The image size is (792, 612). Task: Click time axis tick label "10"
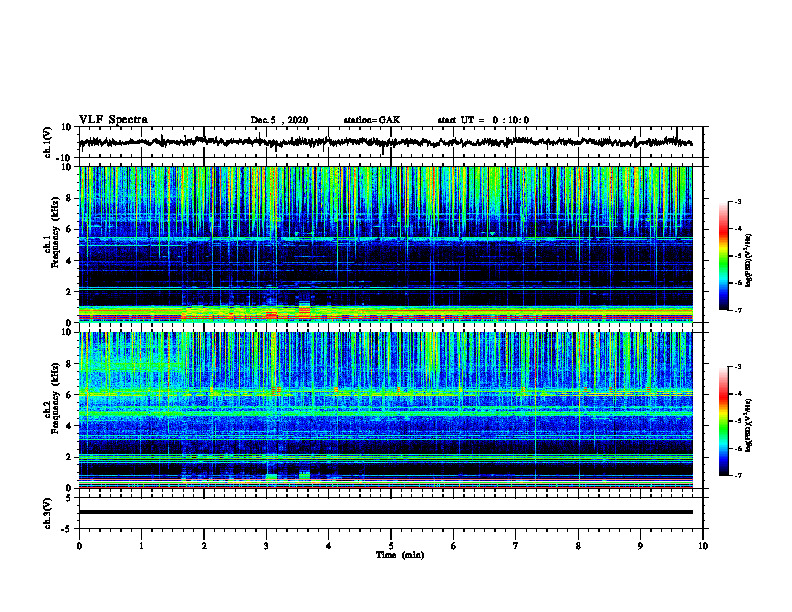(703, 546)
